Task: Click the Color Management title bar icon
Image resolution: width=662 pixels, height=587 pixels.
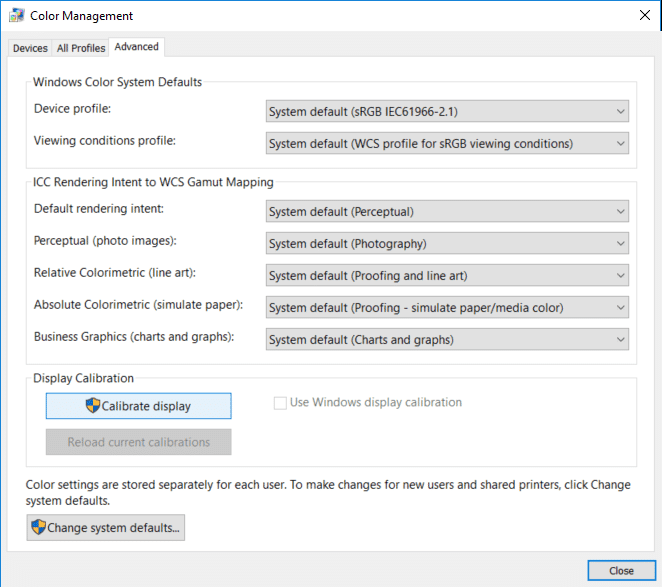Action: [17, 16]
